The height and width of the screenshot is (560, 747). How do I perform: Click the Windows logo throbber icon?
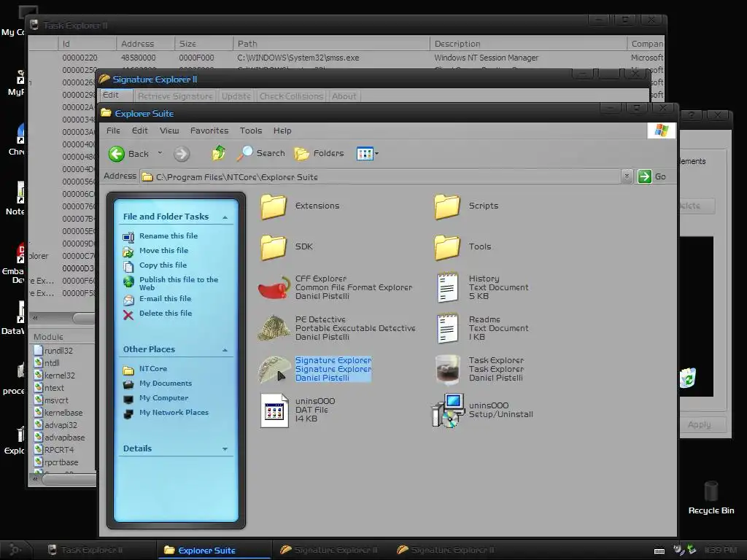click(661, 131)
